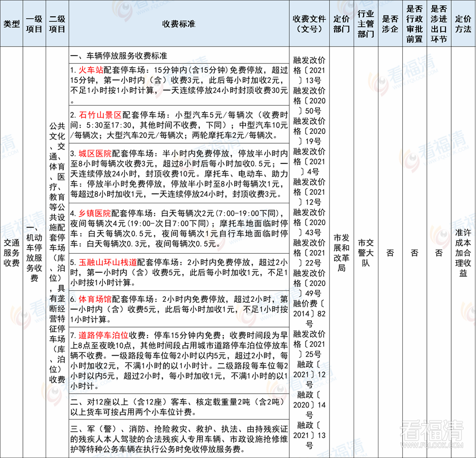Click the 类型 column header
This screenshot has height=458, width=476.
(x=11, y=24)
